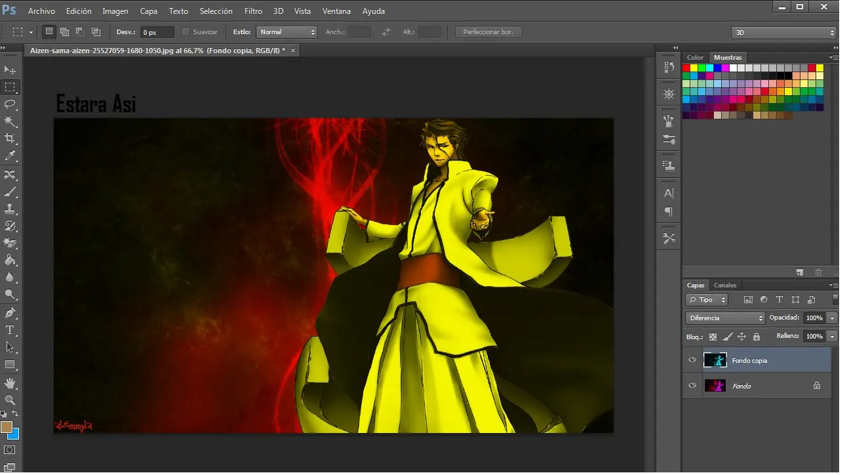
Task: Select the Paint Bucket tool
Action: point(10,260)
